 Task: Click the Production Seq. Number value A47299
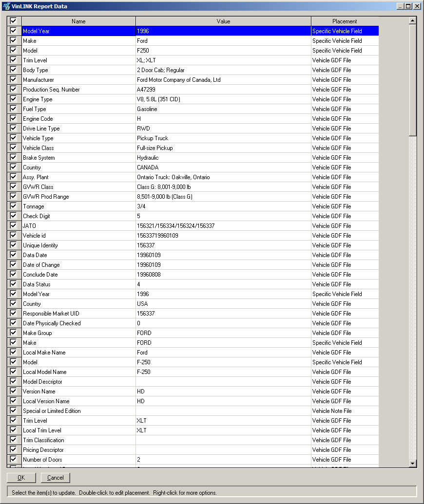pos(146,90)
